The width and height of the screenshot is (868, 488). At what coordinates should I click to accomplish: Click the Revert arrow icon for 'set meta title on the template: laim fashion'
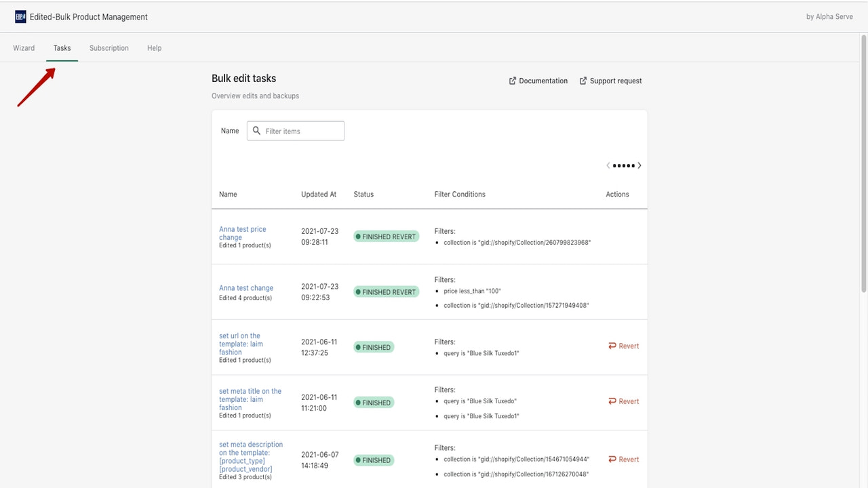(x=613, y=401)
